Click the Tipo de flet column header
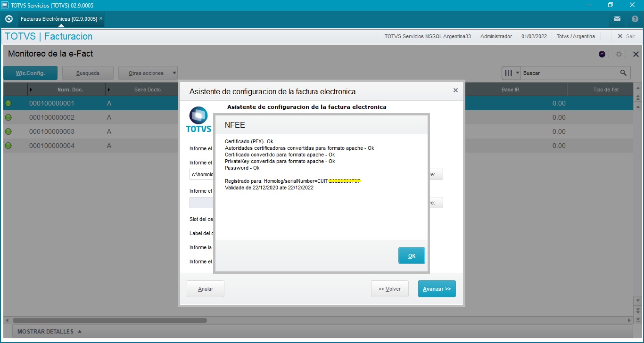The height and width of the screenshot is (343, 644). pyautogui.click(x=606, y=90)
